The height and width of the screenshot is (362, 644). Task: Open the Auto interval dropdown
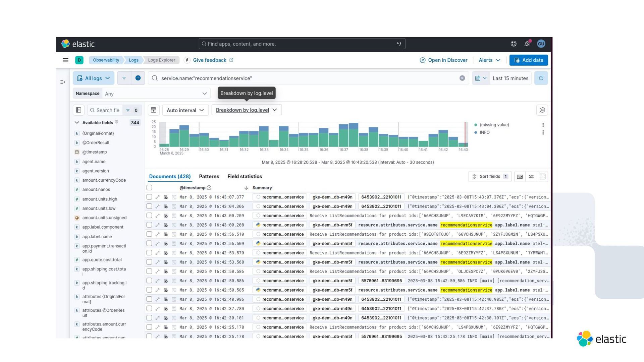[185, 110]
